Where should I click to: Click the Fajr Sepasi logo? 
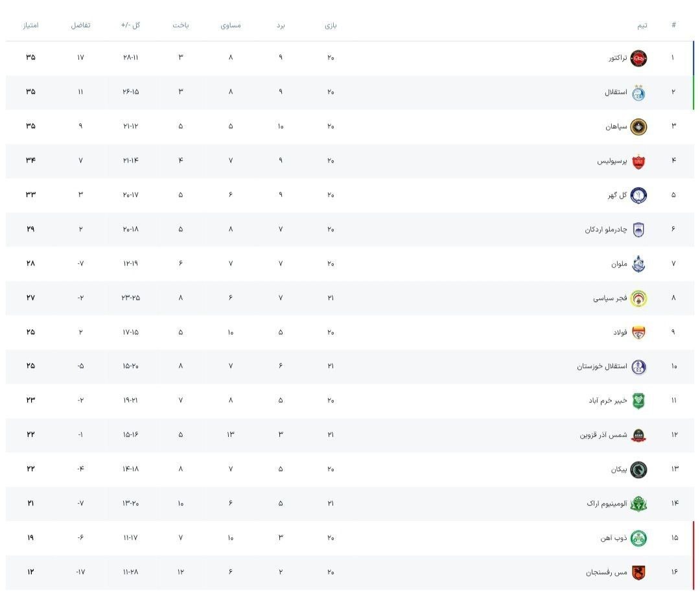click(638, 298)
